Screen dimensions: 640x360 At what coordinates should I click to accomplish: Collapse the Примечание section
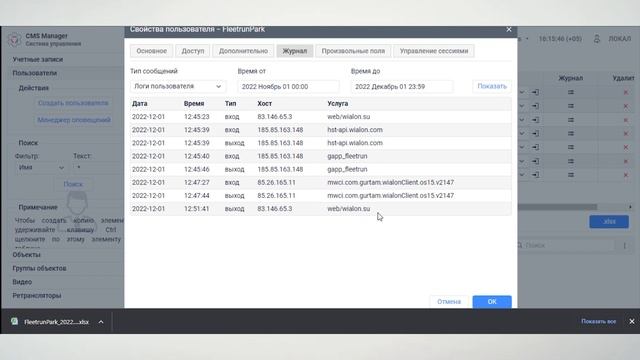point(38,207)
